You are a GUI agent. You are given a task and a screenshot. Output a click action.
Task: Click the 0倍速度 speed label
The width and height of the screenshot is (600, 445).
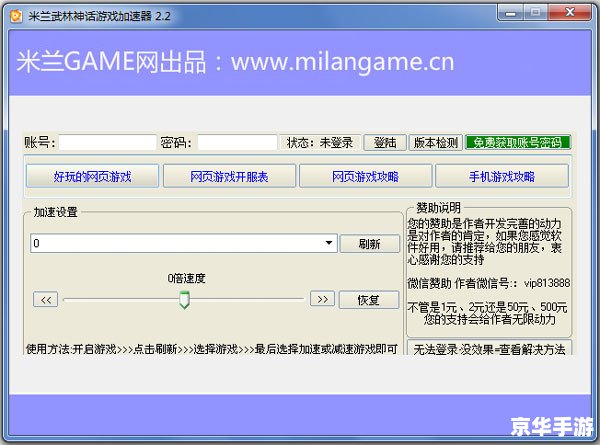point(186,278)
